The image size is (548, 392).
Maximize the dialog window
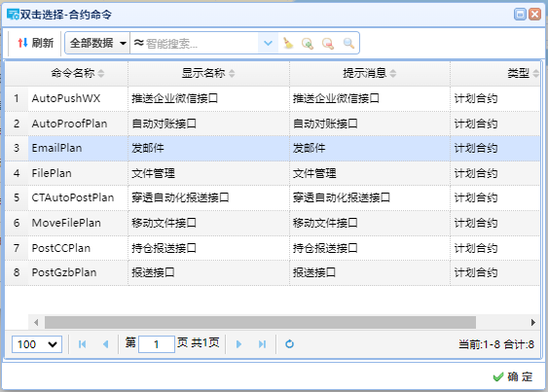pyautogui.click(x=520, y=14)
